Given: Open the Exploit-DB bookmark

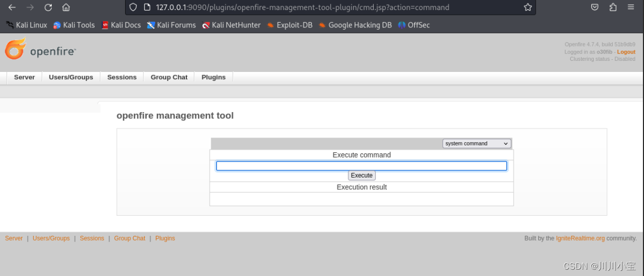Looking at the screenshot, I should tap(290, 25).
